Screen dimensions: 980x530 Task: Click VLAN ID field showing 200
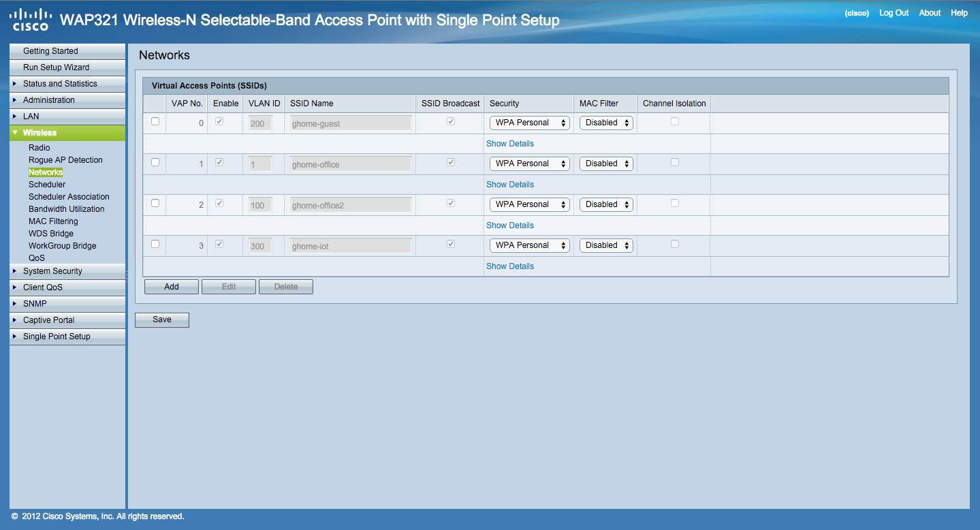pos(260,123)
